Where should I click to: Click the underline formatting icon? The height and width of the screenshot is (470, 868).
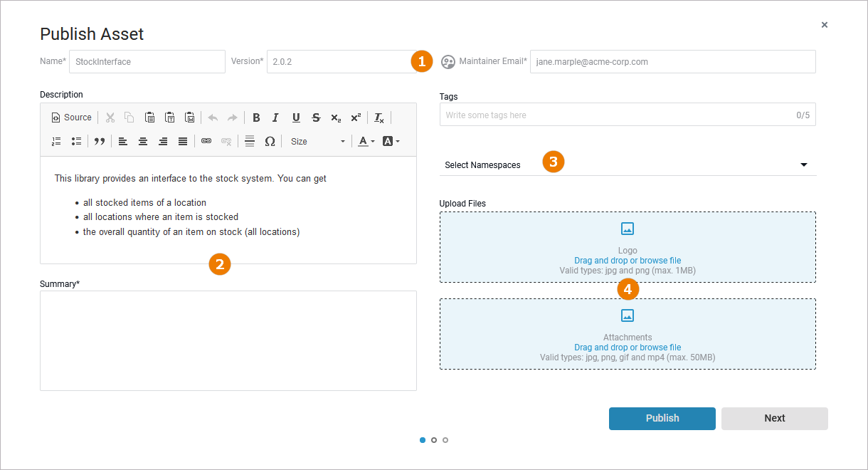click(296, 117)
